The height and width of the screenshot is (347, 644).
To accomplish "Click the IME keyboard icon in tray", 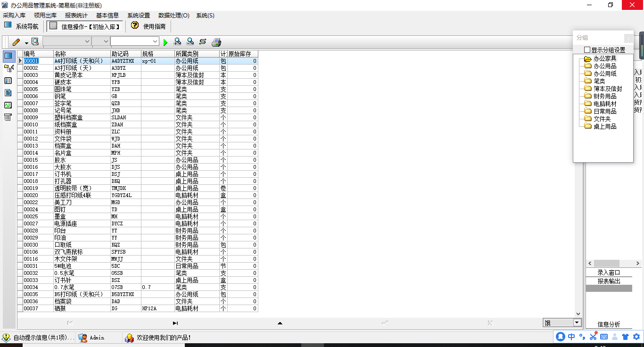I will point(604,337).
